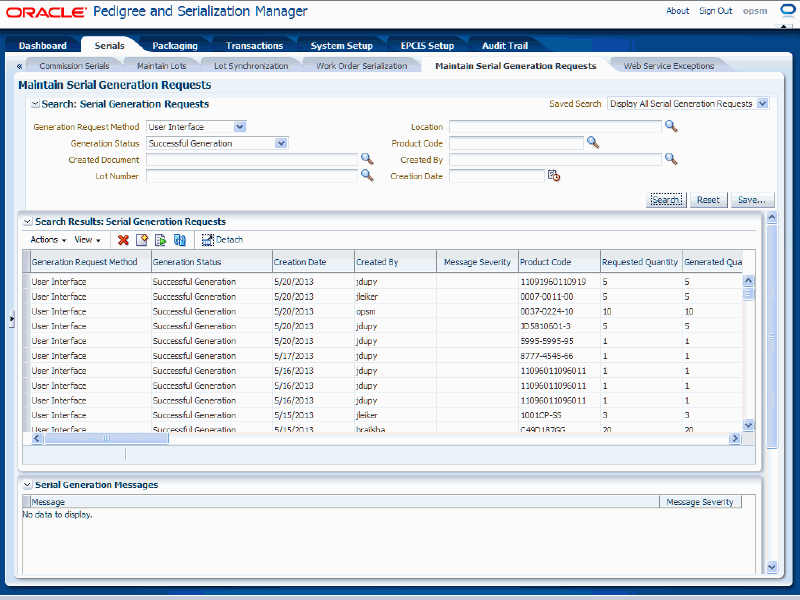Select row with product code JD5810601-3
The width and height of the screenshot is (800, 600).
383,326
